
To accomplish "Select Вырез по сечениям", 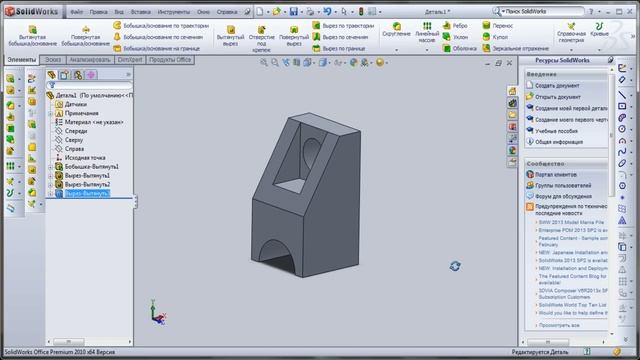I will (x=340, y=37).
